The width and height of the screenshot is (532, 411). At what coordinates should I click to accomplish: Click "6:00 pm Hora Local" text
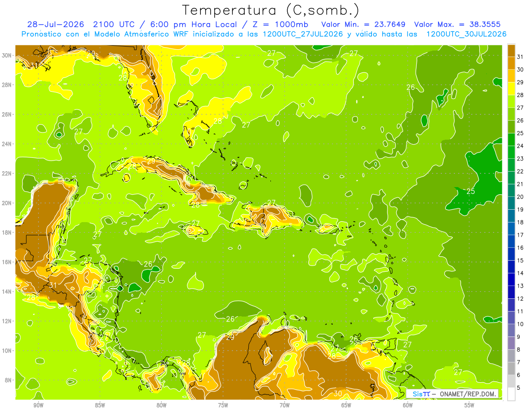194,24
